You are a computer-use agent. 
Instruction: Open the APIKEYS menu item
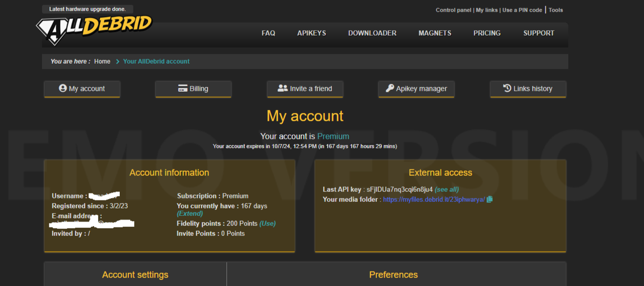[311, 33]
